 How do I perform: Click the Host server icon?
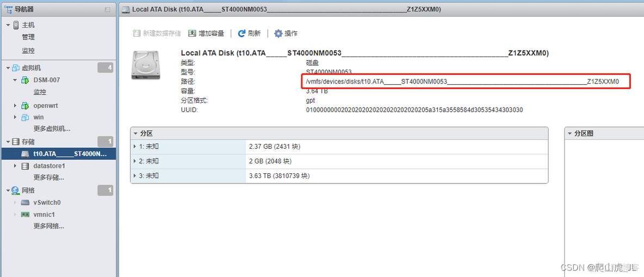tap(16, 25)
